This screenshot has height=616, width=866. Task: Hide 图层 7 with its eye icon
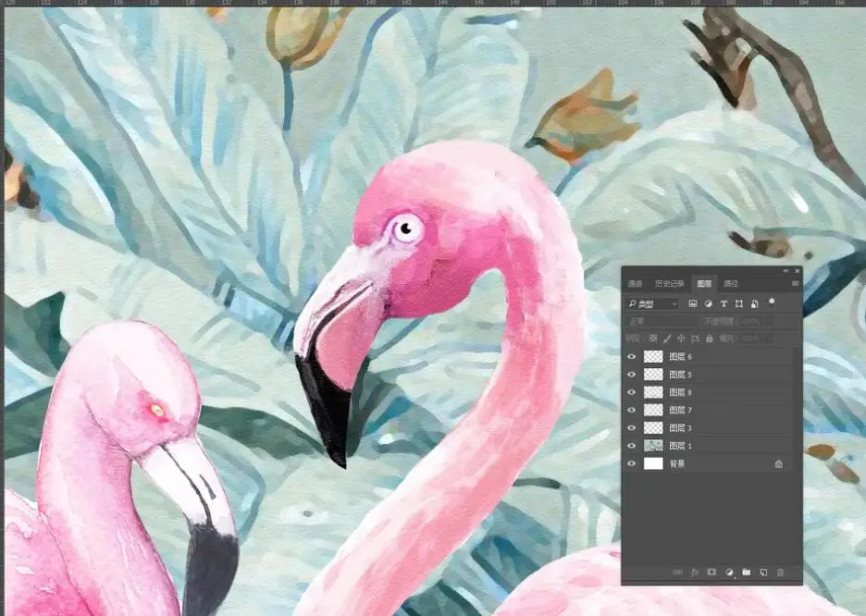tap(632, 410)
